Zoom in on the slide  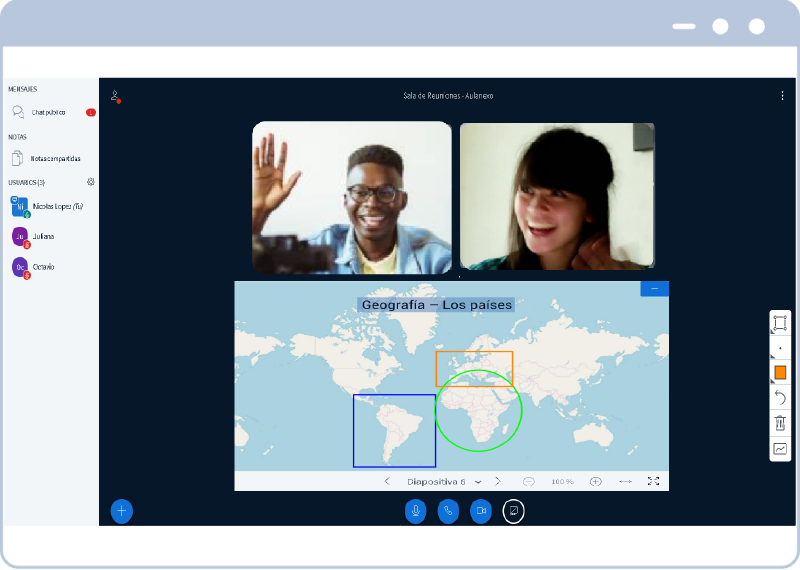(596, 482)
